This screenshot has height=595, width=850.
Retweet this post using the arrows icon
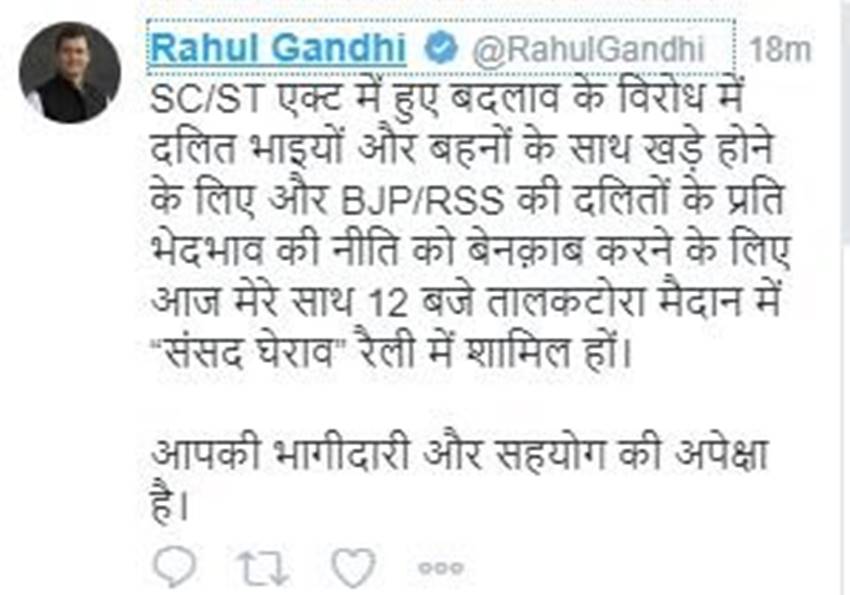[264, 568]
